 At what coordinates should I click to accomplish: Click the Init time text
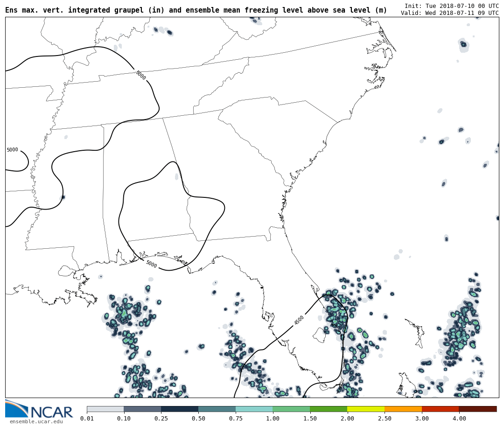451,6
